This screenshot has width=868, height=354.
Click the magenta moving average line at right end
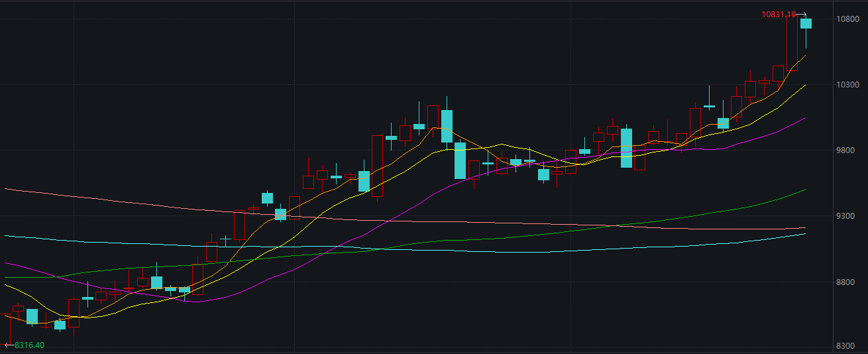(x=802, y=119)
